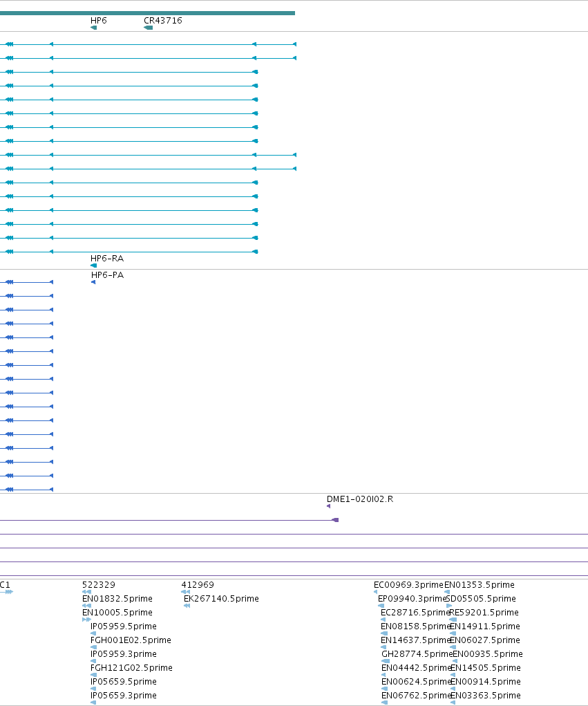This screenshot has height=706, width=588.
Task: Click EN06762.5prime EST label
Action: (416, 696)
